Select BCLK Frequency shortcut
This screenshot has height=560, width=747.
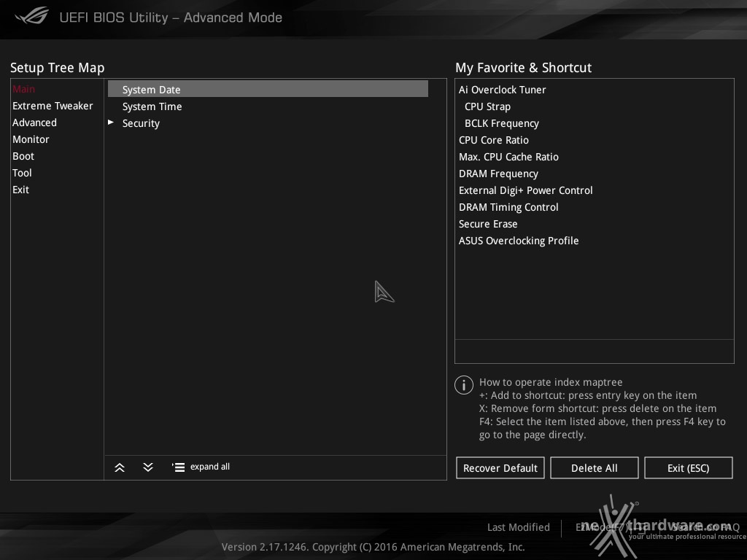(x=502, y=123)
